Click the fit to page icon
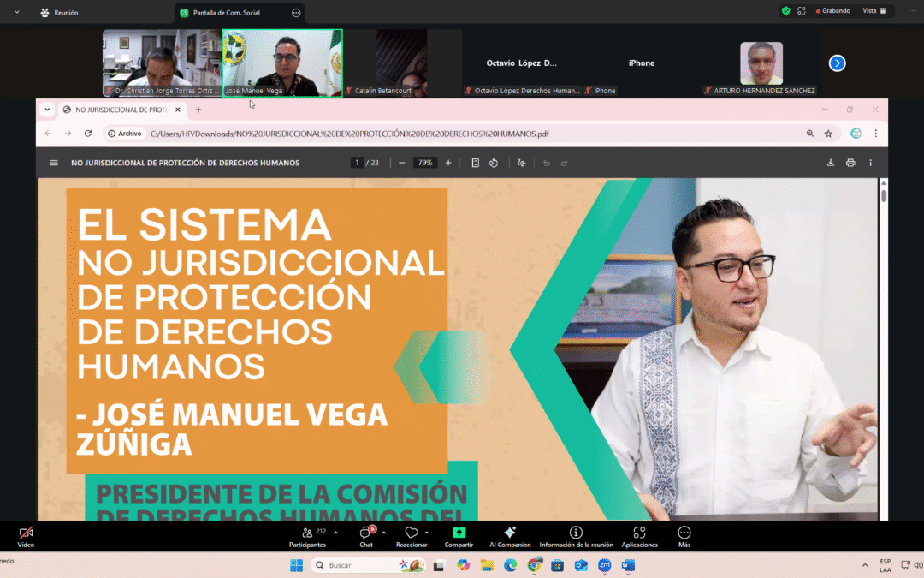924x578 pixels. pyautogui.click(x=476, y=163)
